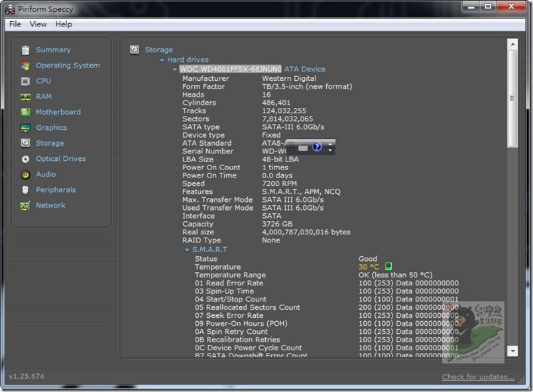Go to the Summary section
This screenshot has width=533, height=392.
point(54,50)
